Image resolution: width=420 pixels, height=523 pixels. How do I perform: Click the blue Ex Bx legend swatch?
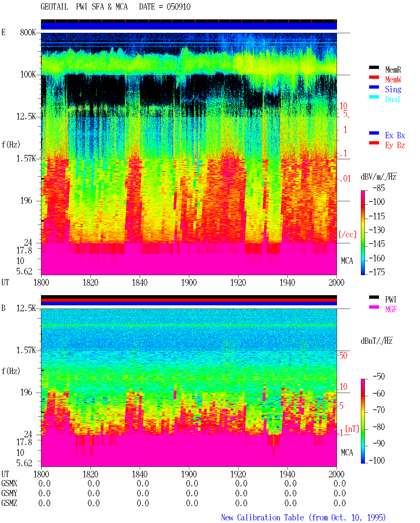[x=374, y=133]
